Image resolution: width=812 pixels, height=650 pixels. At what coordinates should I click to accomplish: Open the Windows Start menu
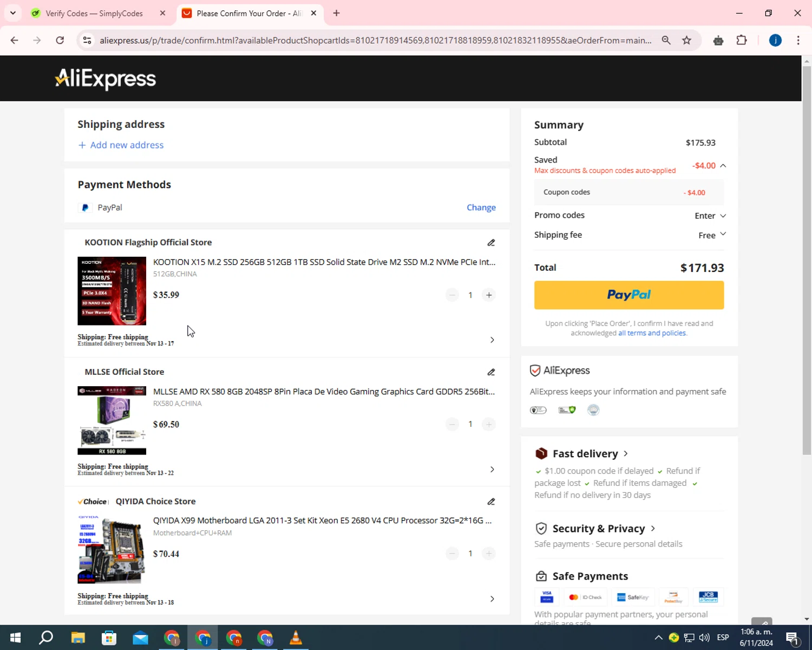[15, 638]
